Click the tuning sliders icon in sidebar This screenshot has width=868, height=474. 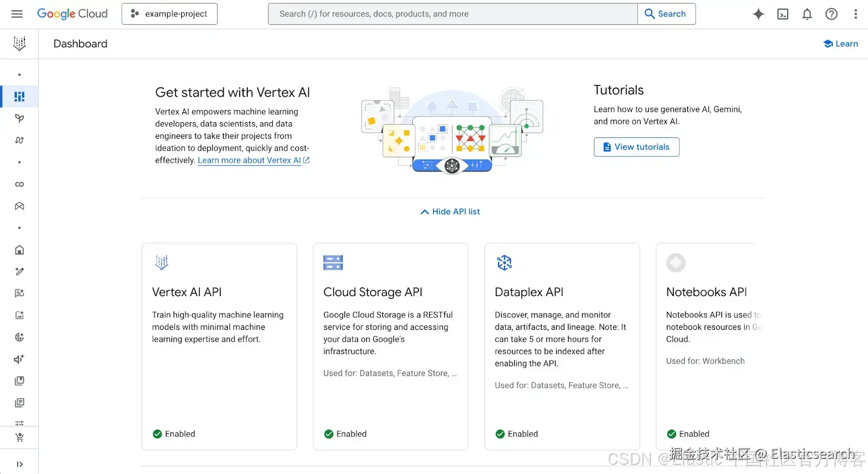[x=20, y=422]
